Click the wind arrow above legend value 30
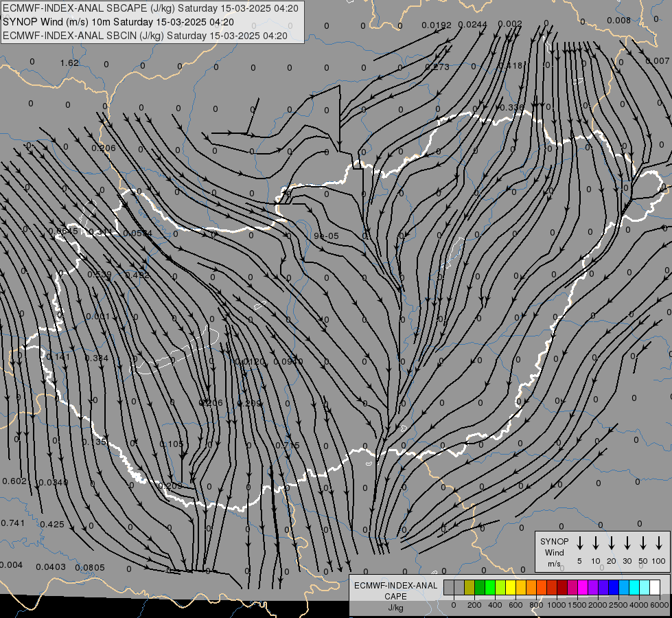This screenshot has height=618, width=672. (627, 543)
